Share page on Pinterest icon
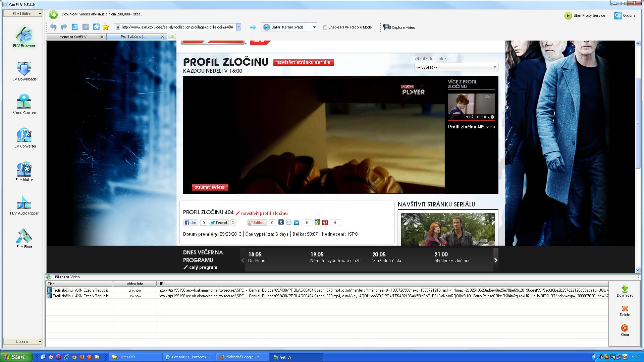The height and width of the screenshot is (362, 644). point(325,223)
